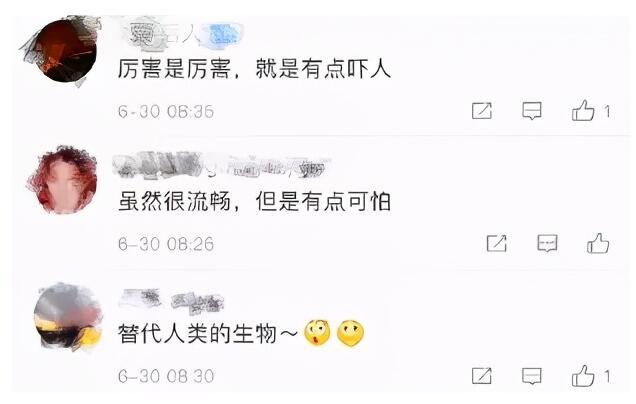Share the comment '虽然很流畅，但是有点可怕'
Screen dimensions: 636x404
pyautogui.click(x=497, y=243)
